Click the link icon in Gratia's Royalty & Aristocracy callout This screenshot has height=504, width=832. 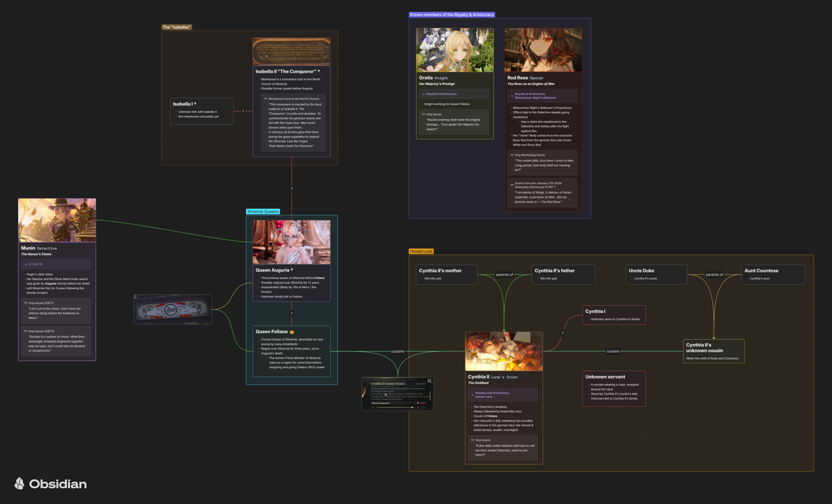424,94
